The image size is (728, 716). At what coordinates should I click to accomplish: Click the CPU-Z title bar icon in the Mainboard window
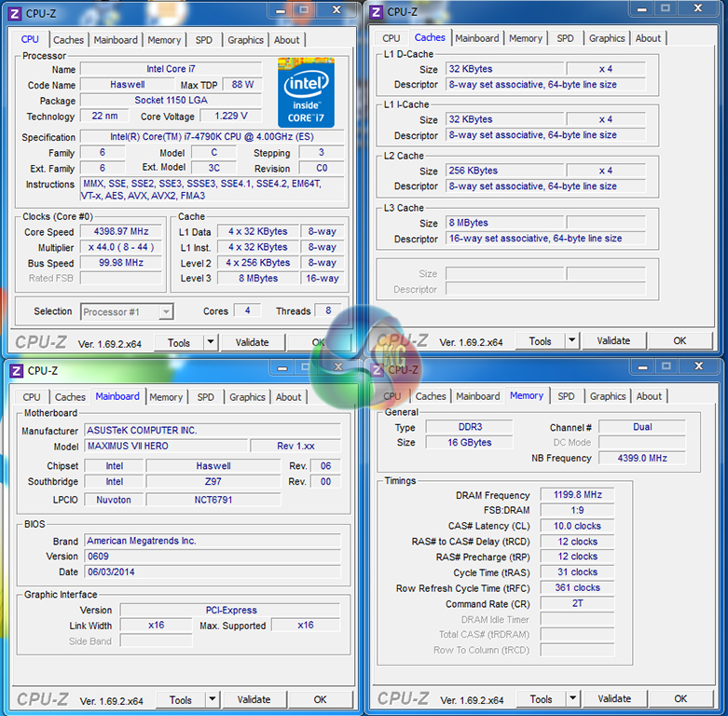coord(16,371)
